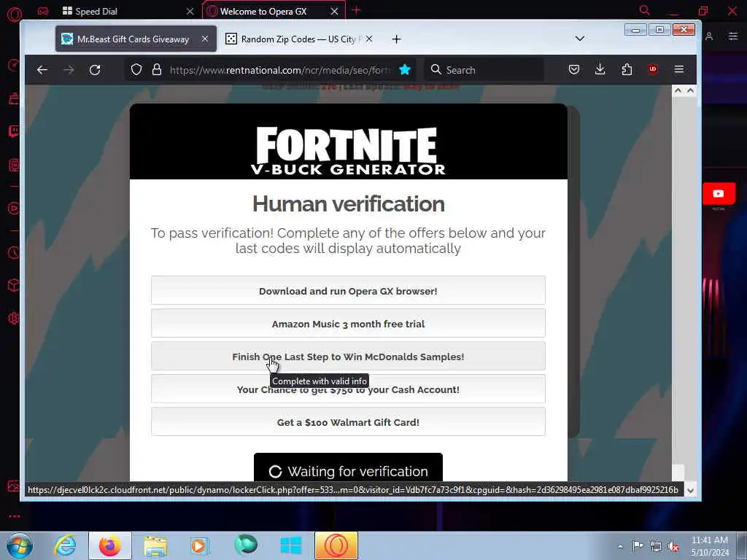Open the Windows Start menu
747x560 pixels.
(x=20, y=545)
